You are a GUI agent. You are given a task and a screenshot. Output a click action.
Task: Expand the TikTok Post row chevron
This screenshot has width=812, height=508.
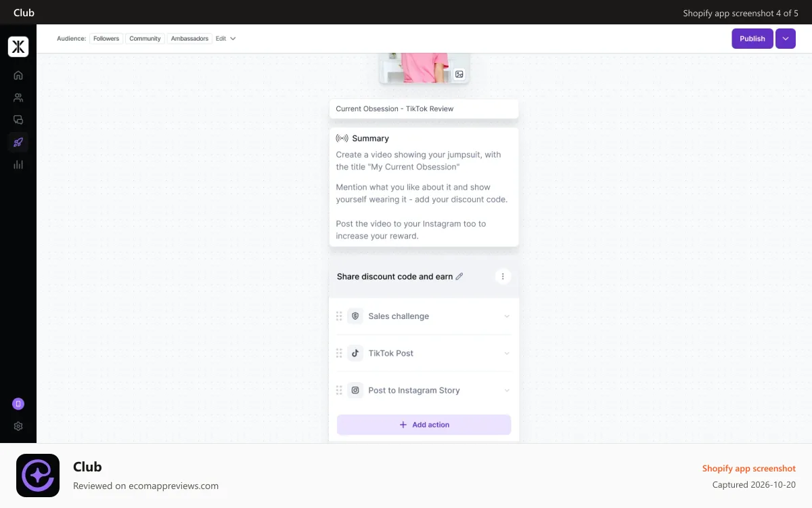coord(507,354)
